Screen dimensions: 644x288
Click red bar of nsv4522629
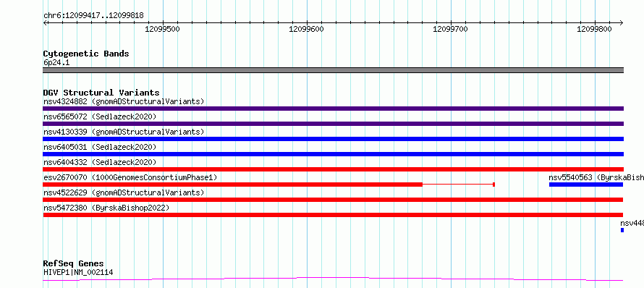(x=333, y=200)
